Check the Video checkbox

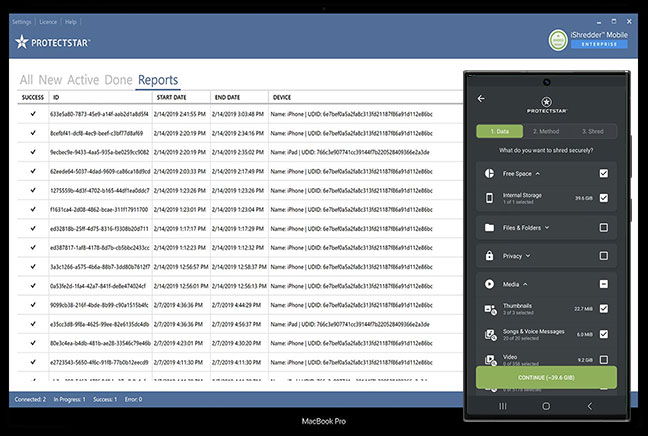603,359
